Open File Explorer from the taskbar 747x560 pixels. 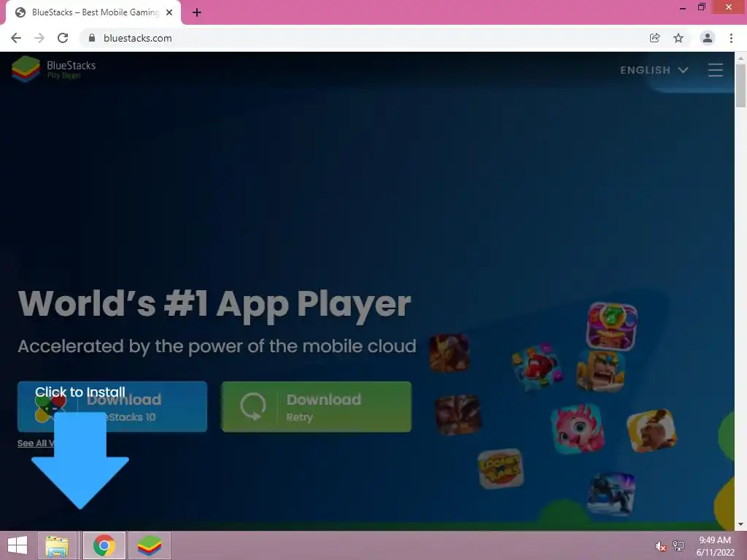[x=57, y=545]
